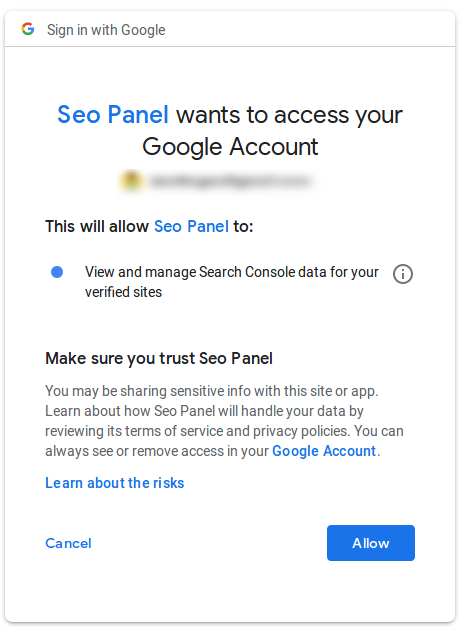Click 'Sign in with Google' header text
Viewport: 460px width, 627px height.
click(x=106, y=30)
